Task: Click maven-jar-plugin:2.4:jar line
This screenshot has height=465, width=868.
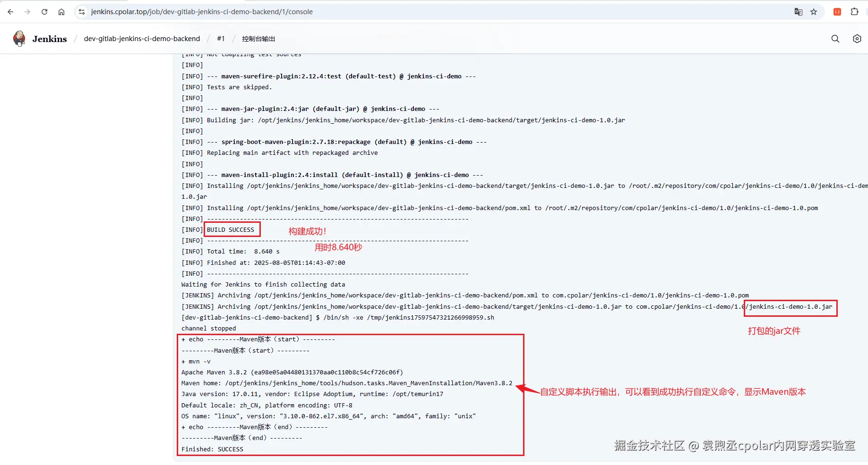Action: 310,109
